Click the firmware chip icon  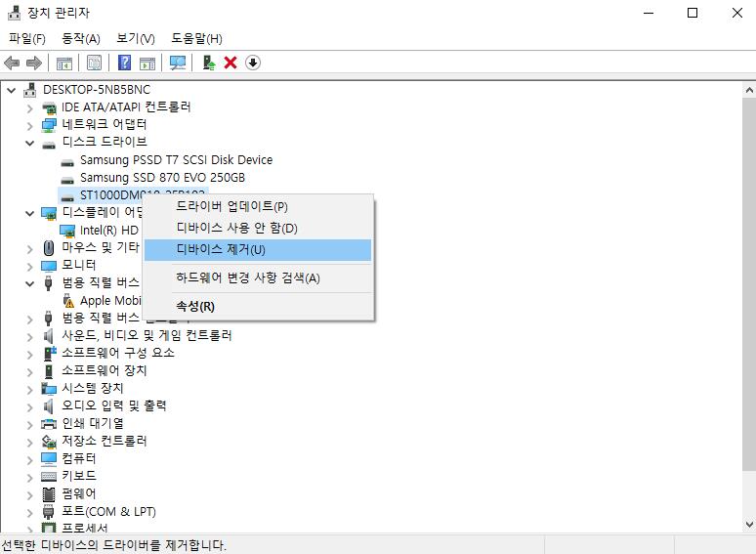pyautogui.click(x=49, y=493)
